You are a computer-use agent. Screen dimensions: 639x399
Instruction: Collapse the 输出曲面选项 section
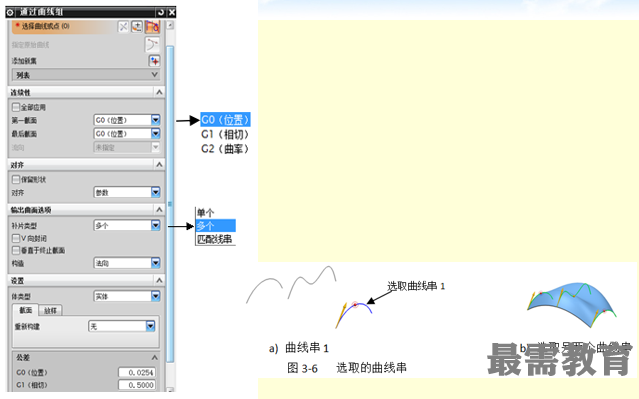pyautogui.click(x=159, y=209)
